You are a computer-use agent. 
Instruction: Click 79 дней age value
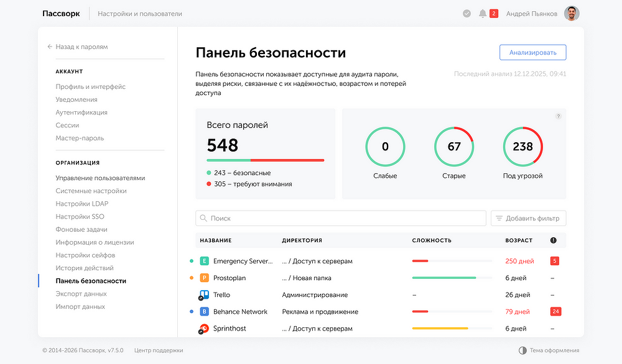click(518, 312)
